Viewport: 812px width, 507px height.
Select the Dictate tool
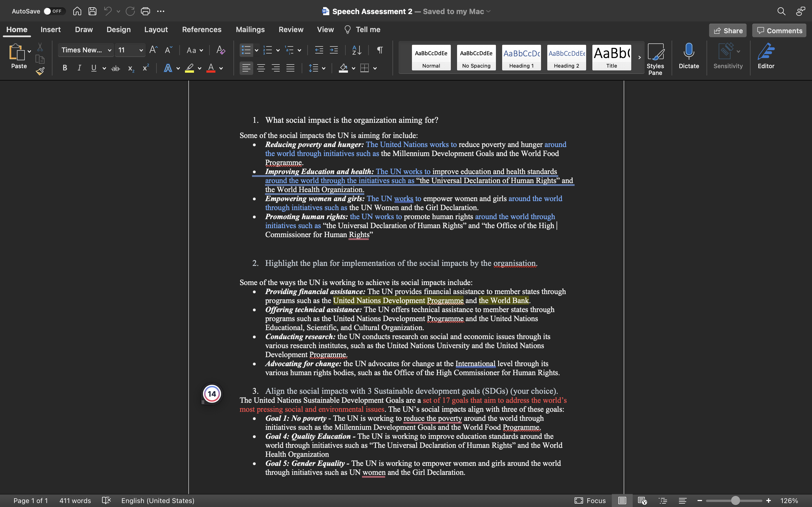click(x=689, y=57)
